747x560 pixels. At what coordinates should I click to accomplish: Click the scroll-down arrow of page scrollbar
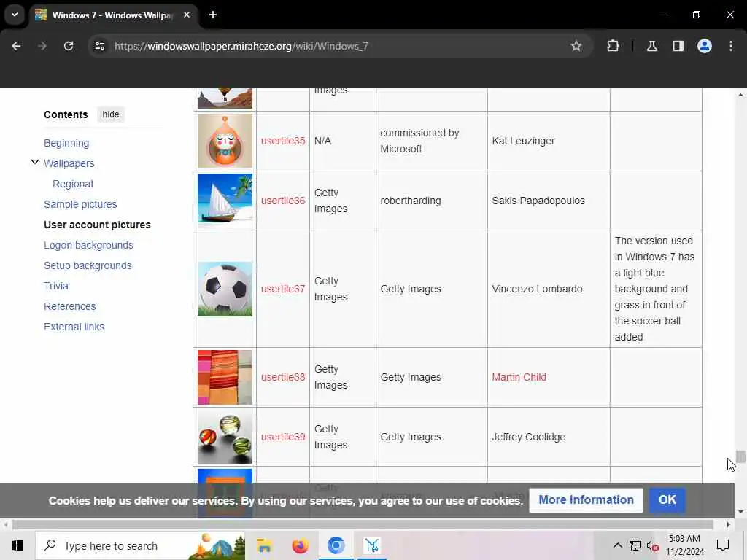(740, 512)
